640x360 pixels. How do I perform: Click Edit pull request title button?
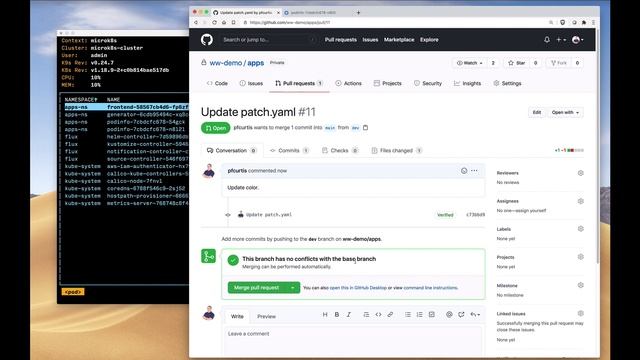click(x=537, y=112)
